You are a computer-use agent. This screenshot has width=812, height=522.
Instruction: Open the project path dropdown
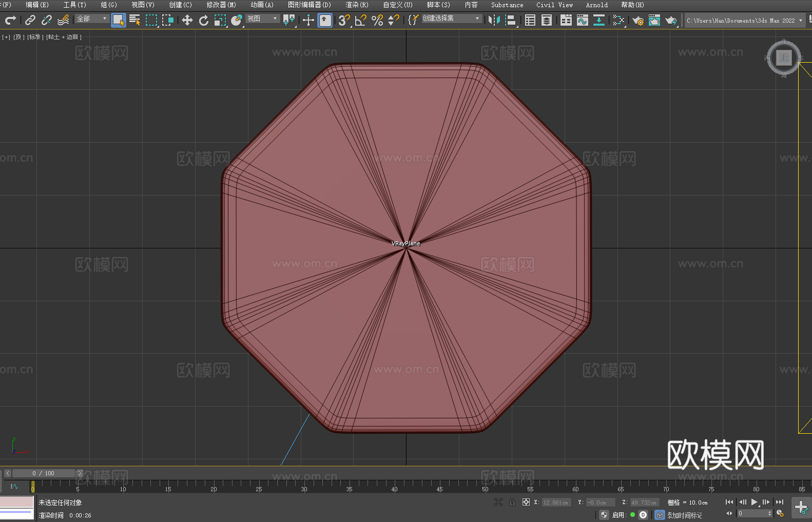(x=744, y=21)
